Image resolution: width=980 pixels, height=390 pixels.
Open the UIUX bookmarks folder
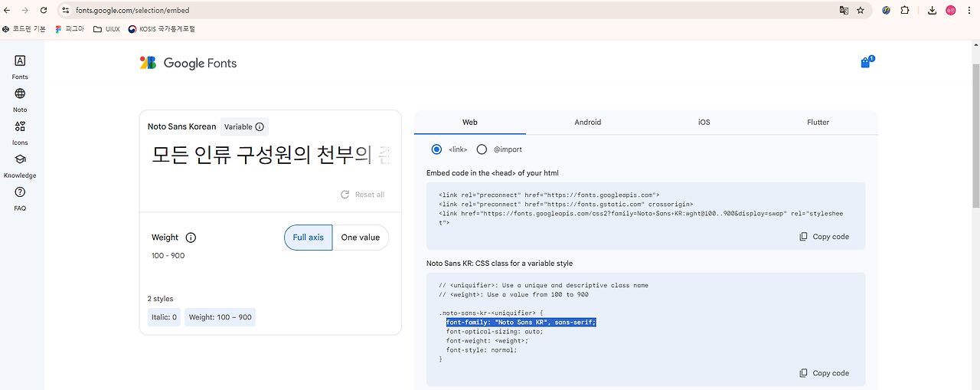click(x=106, y=29)
